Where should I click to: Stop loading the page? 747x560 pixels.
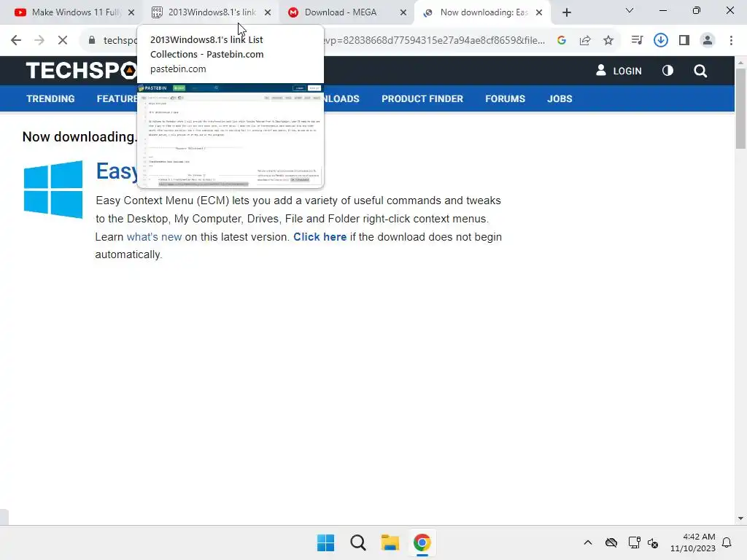pos(63,41)
